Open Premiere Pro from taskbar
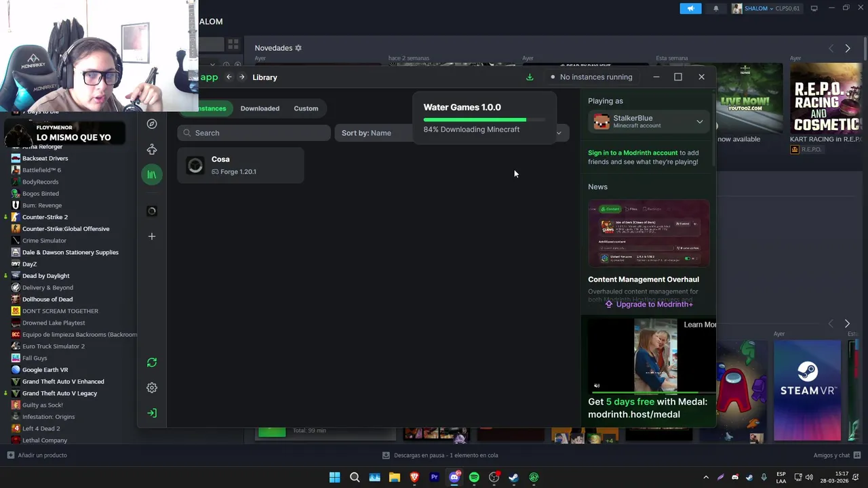The image size is (868, 488). coord(434,477)
